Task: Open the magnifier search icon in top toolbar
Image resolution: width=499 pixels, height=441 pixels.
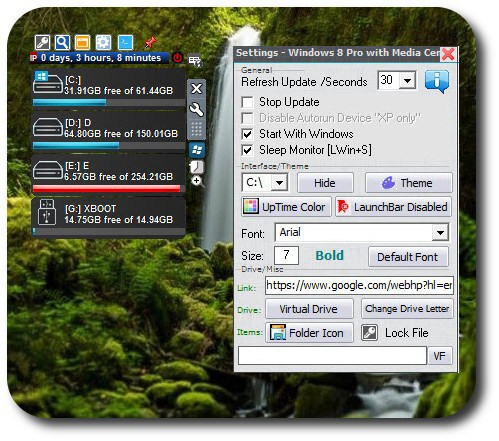Action: (63, 43)
